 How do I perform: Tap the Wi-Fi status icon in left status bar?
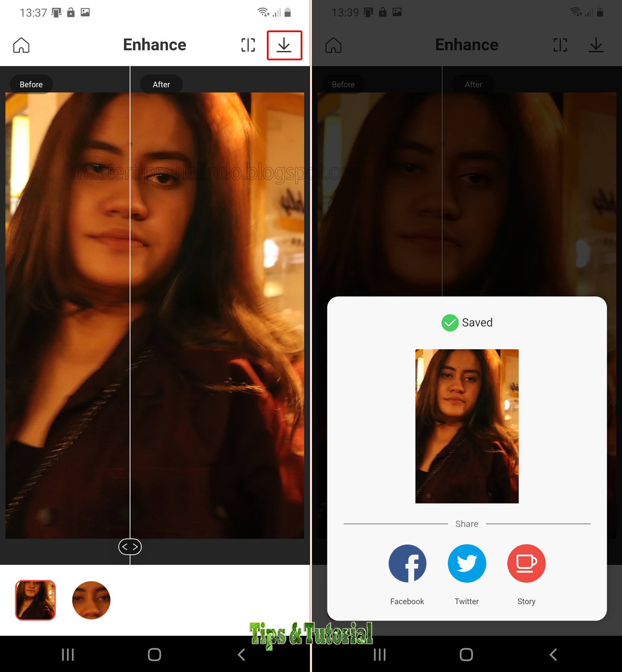263,12
